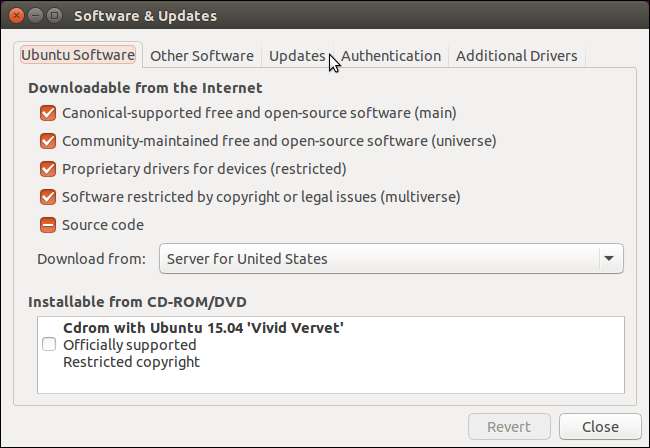Close the window using the title bar button
Screen dimensions: 650x448
tap(15, 16)
